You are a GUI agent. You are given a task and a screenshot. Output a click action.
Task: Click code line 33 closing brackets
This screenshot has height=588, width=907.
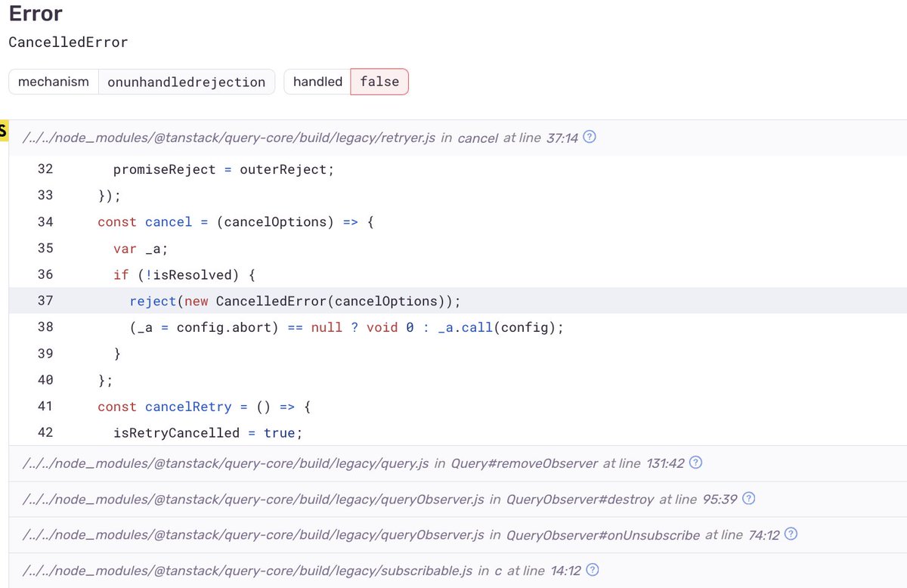tap(458, 195)
